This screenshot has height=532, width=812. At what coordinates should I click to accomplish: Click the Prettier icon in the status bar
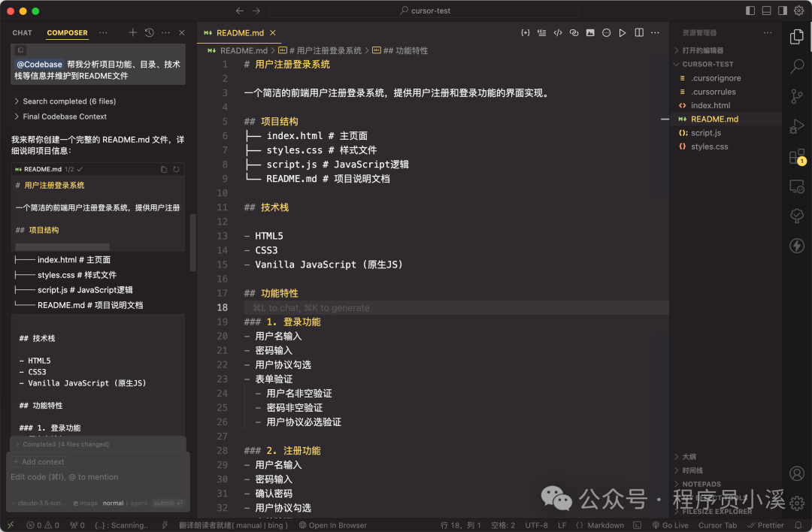point(765,524)
